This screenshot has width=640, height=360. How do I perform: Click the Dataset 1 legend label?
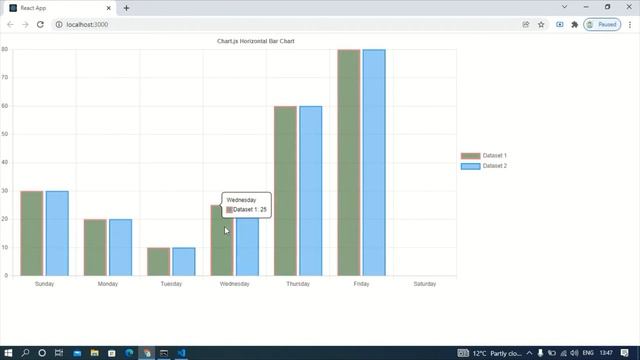click(x=494, y=156)
